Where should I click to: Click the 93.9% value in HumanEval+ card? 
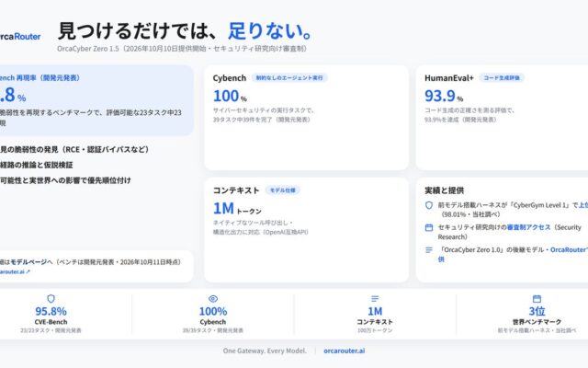[444, 96]
